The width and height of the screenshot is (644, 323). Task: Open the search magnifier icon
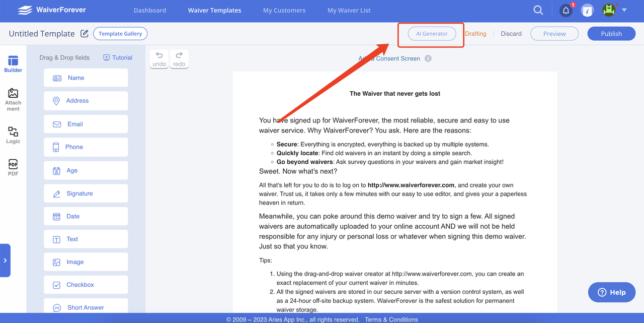click(x=538, y=10)
